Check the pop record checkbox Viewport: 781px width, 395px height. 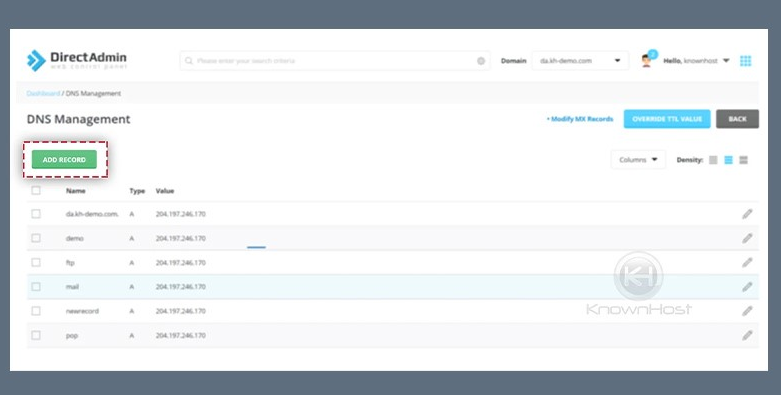point(36,335)
